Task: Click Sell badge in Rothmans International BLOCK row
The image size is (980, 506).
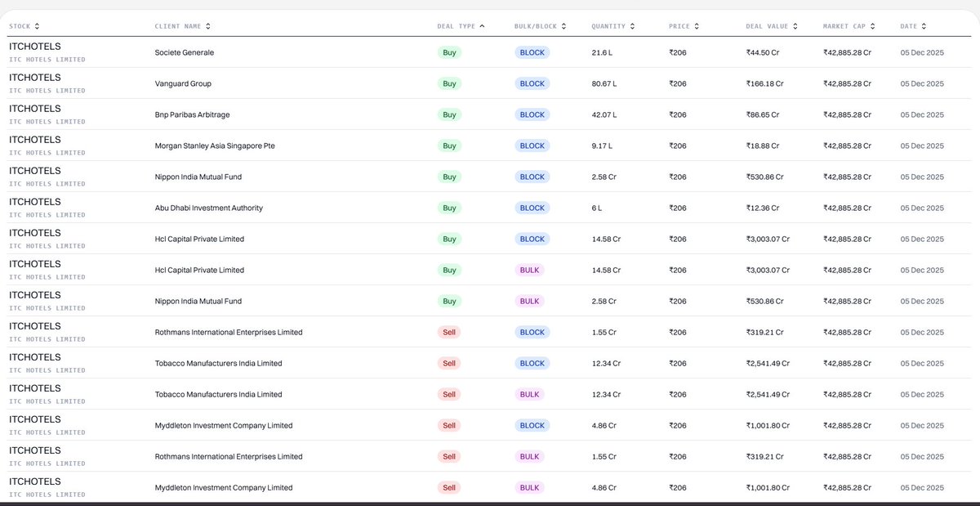Action: click(x=449, y=332)
